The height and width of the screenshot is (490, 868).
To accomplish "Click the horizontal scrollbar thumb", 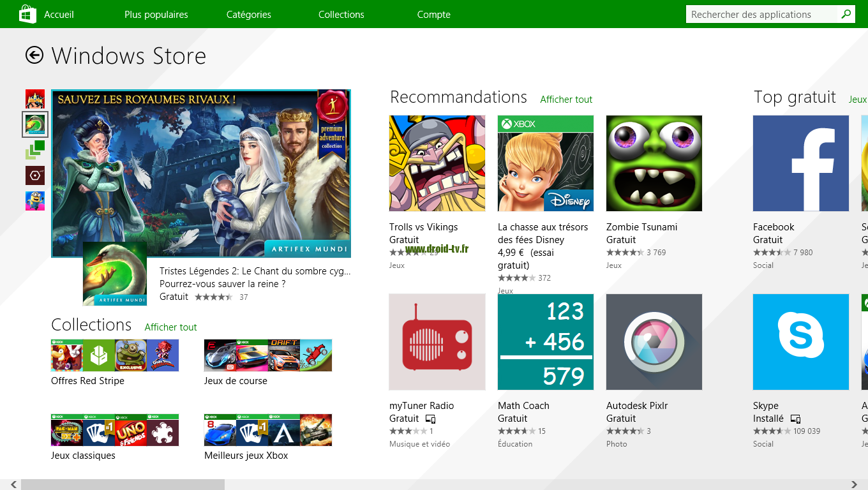I will (x=123, y=485).
